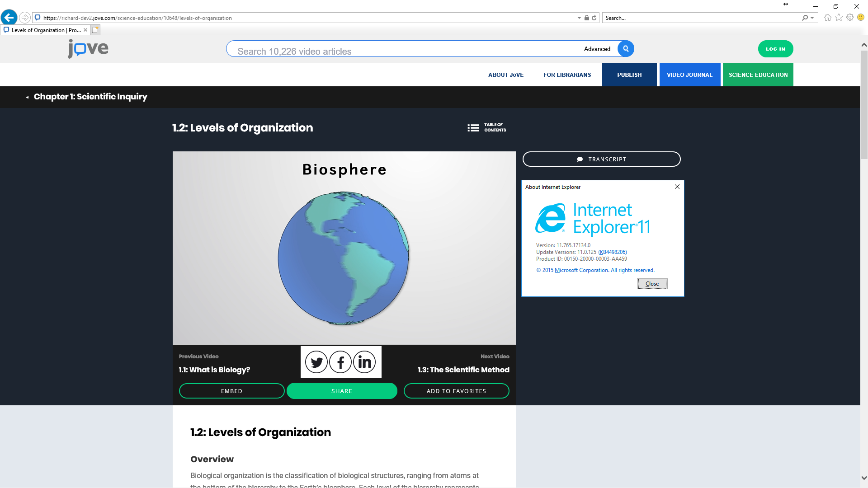Expand the browser search provider dropdown

pyautogui.click(x=812, y=18)
